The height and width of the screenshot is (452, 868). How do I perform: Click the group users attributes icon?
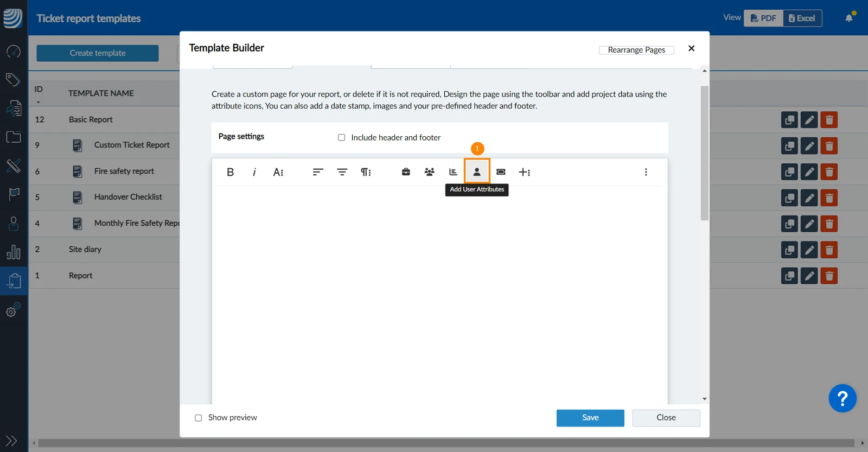(430, 172)
